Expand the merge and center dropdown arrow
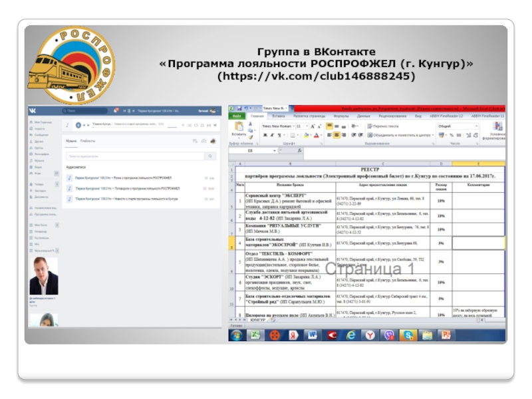The width and height of the screenshot is (532, 399). pyautogui.click(x=433, y=135)
